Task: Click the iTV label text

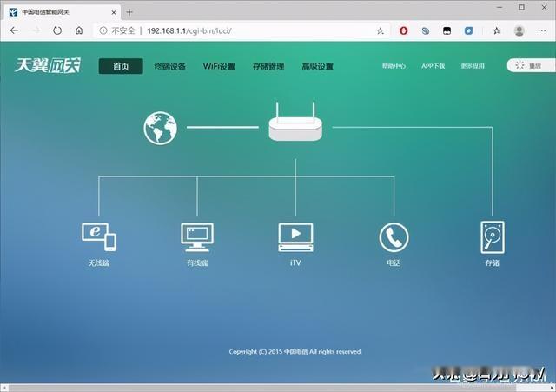Action: click(295, 262)
